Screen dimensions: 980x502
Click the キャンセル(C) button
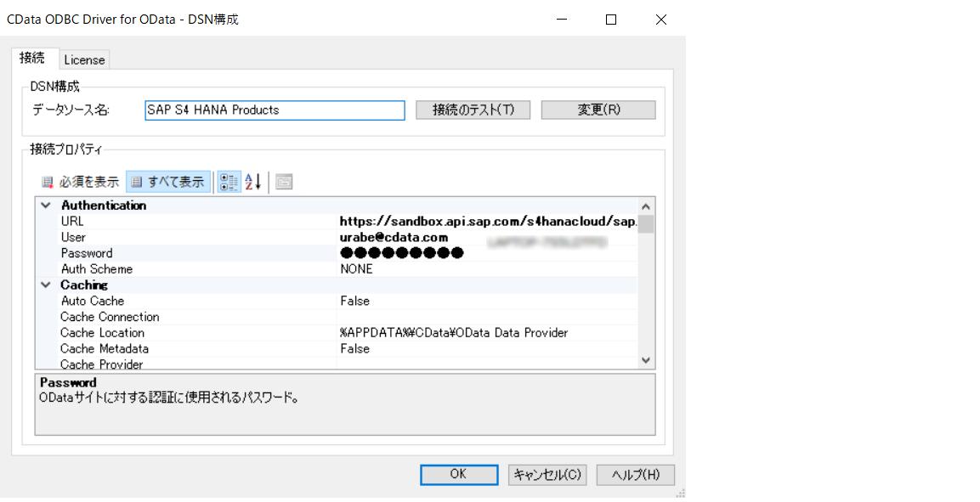point(547,475)
